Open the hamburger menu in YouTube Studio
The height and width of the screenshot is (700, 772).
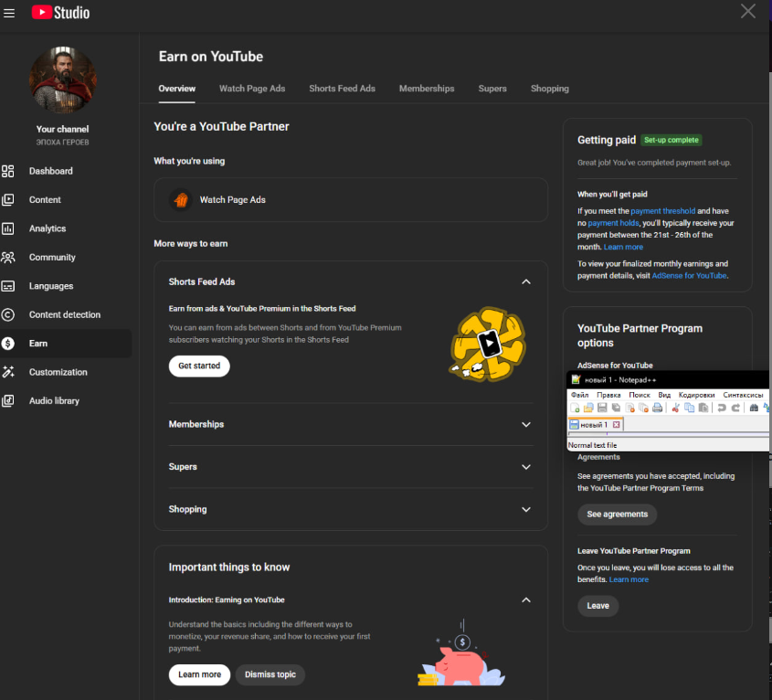coord(9,14)
